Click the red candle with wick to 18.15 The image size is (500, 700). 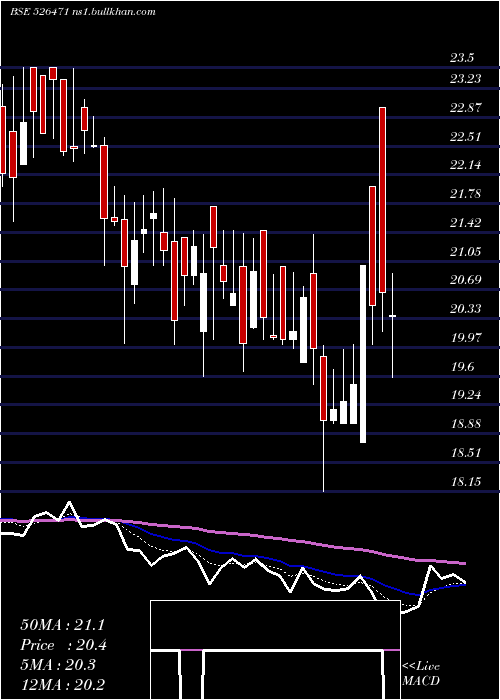pos(323,388)
